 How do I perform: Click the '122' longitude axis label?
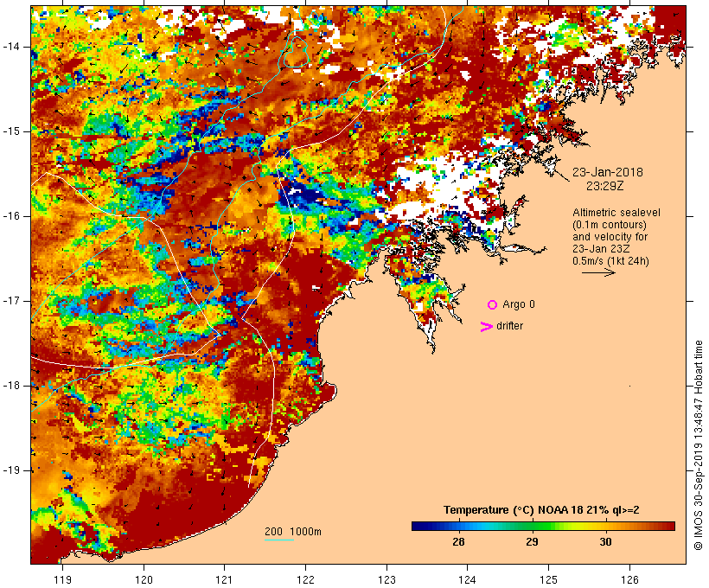click(306, 579)
